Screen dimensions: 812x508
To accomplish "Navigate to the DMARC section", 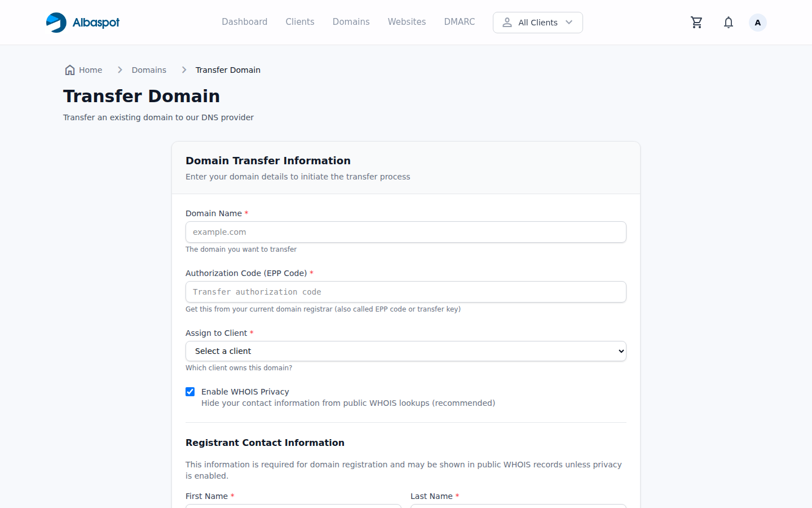I will tap(459, 21).
